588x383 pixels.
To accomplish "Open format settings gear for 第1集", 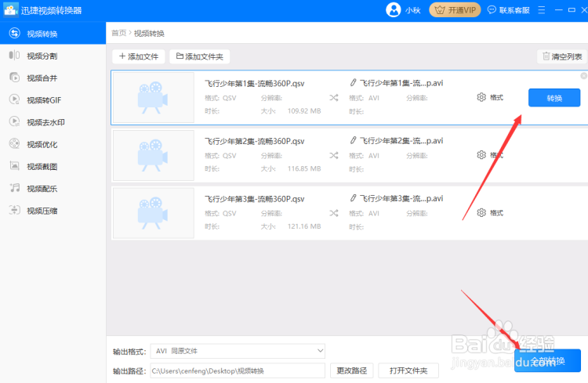I will [x=481, y=97].
